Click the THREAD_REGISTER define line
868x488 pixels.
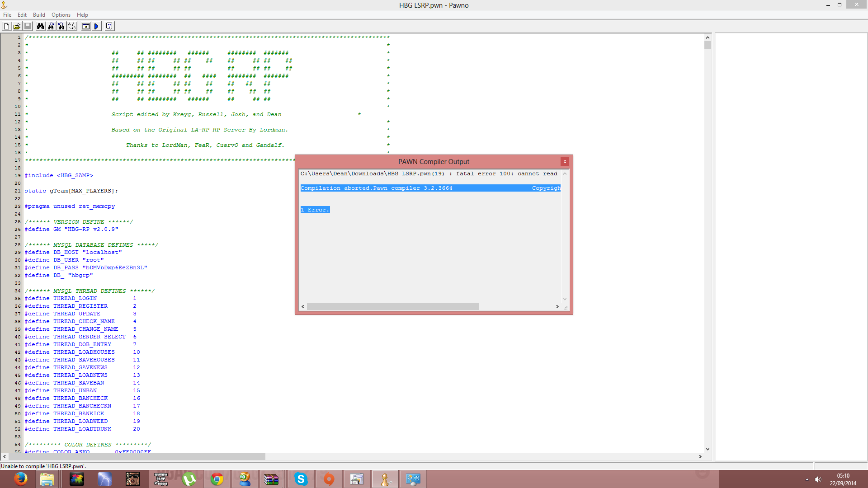coord(80,306)
